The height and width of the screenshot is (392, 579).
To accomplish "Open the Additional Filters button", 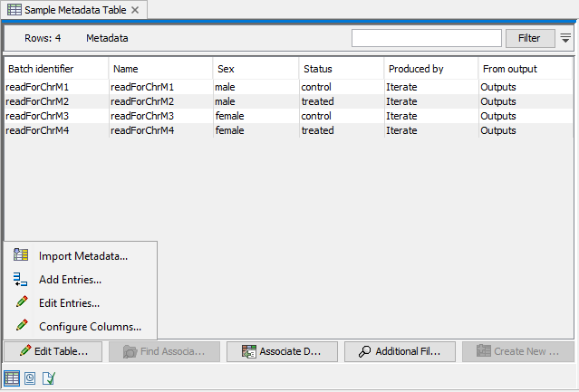I will [x=400, y=351].
